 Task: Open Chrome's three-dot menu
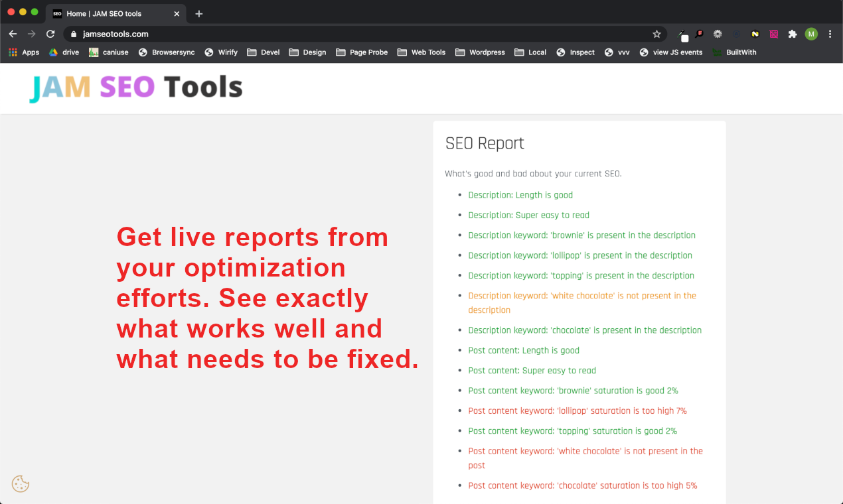coord(830,34)
